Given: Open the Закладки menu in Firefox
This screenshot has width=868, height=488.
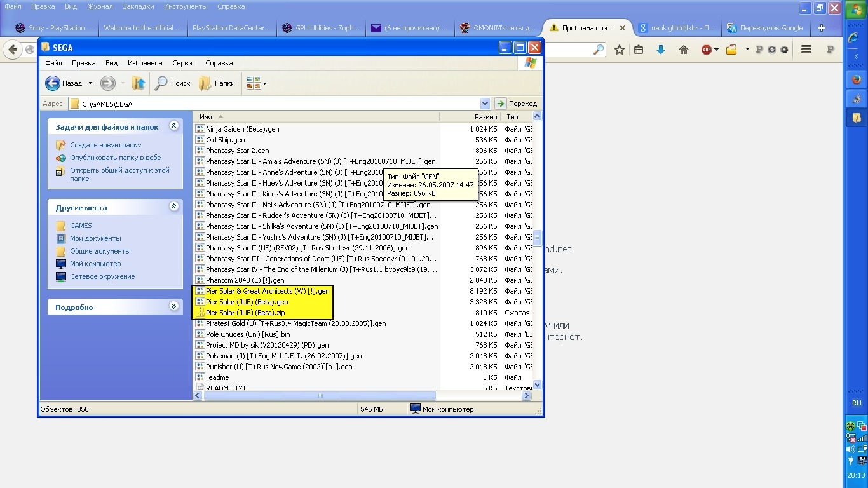Looking at the screenshot, I should tap(139, 6).
